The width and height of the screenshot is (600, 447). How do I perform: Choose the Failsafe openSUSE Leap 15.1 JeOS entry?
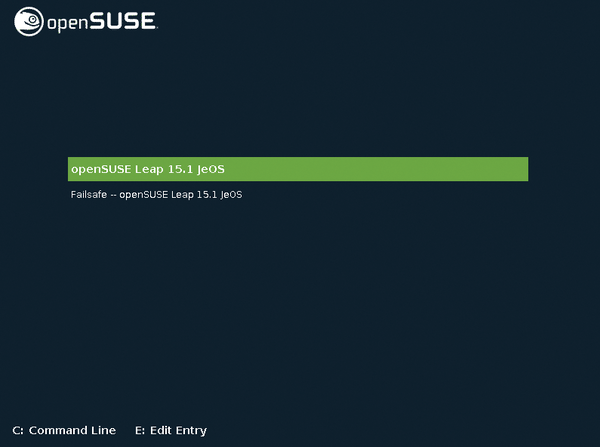point(156,194)
